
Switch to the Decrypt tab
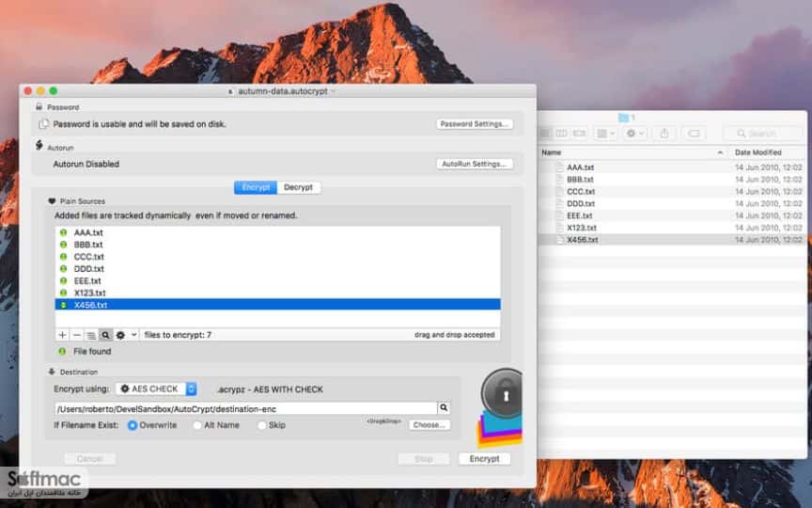click(299, 187)
